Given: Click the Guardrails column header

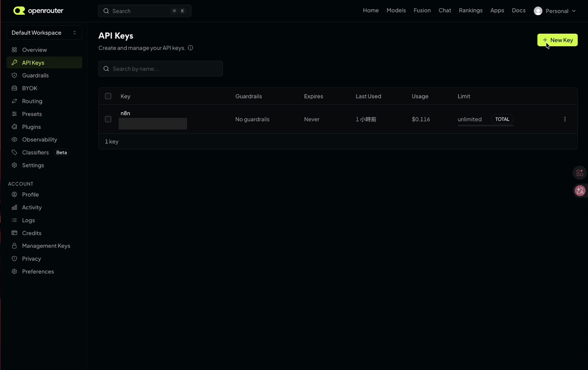Looking at the screenshot, I should (x=249, y=96).
